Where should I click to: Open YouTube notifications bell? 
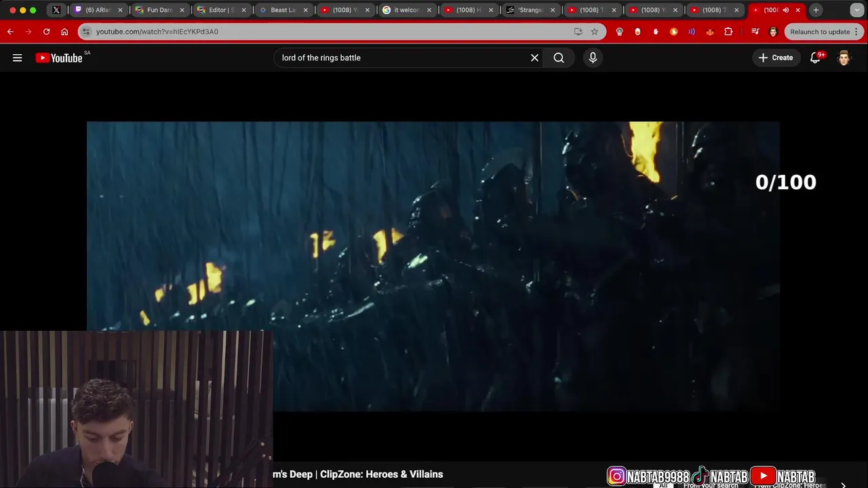(x=816, y=58)
